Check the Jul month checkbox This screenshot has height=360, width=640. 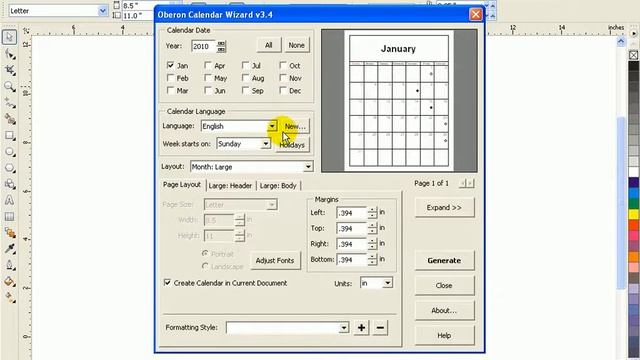(x=245, y=65)
